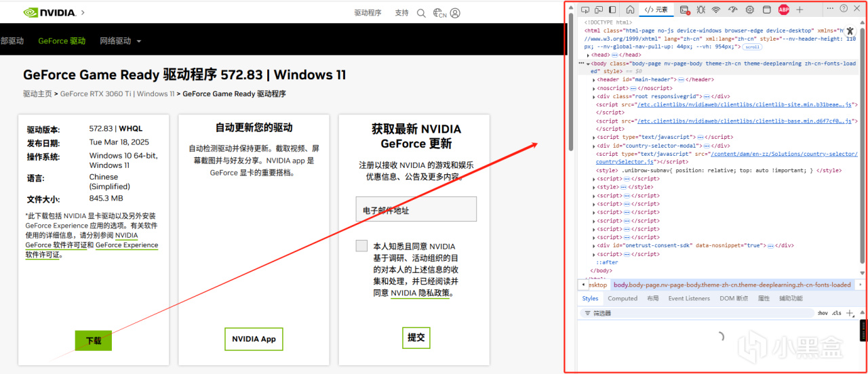The image size is (868, 374).
Task: Click the NVIDIA logo
Action: click(x=49, y=12)
